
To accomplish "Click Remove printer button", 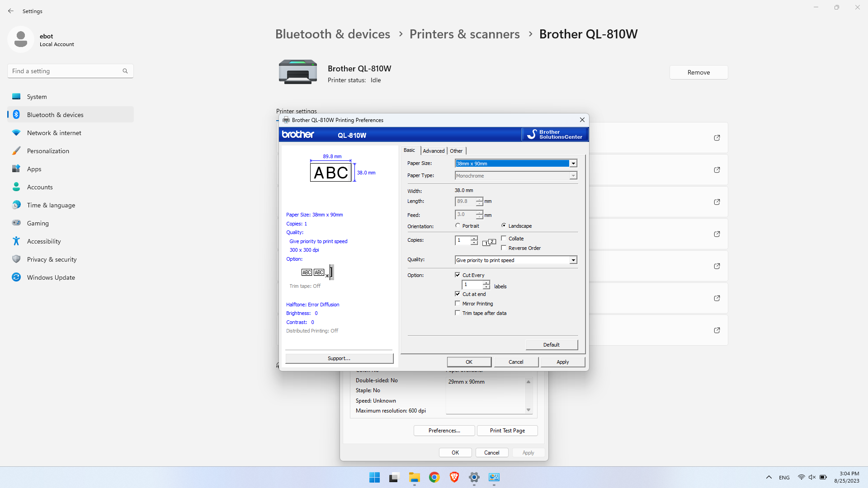I will (x=698, y=72).
